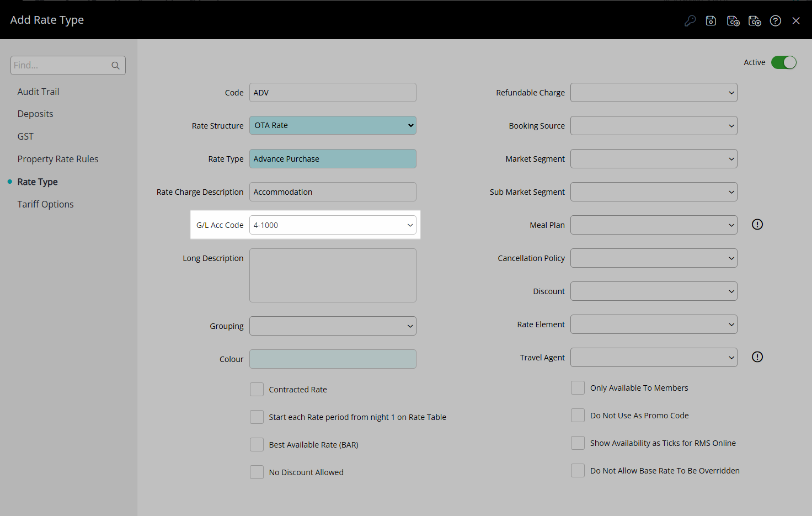Go to Audit Trail section

[38, 92]
